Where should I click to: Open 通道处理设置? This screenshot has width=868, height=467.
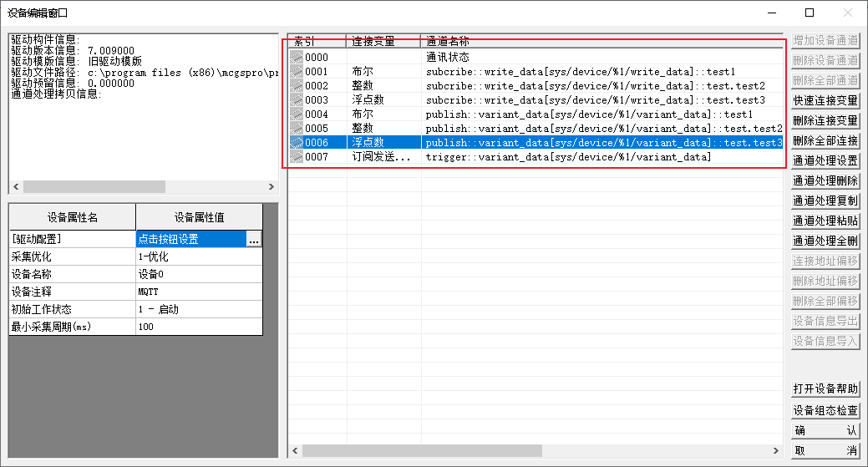[x=825, y=160]
